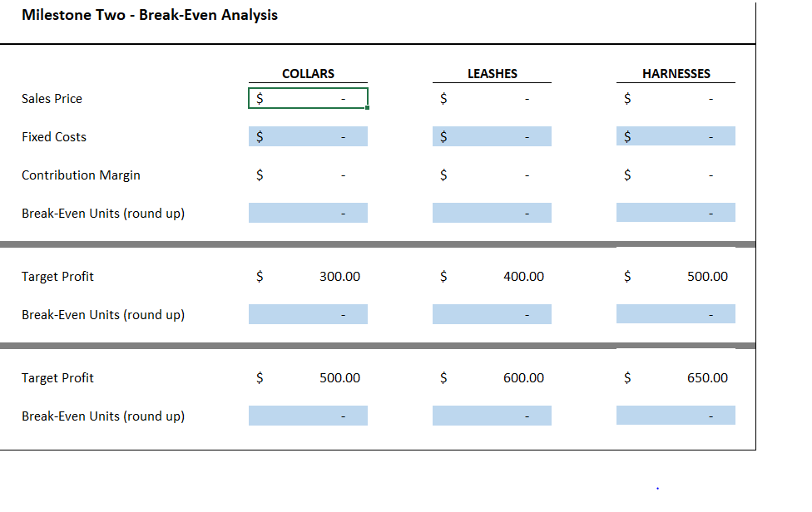Select the Contribution Margin cell under COLLARS
812x512 pixels.
click(x=308, y=175)
